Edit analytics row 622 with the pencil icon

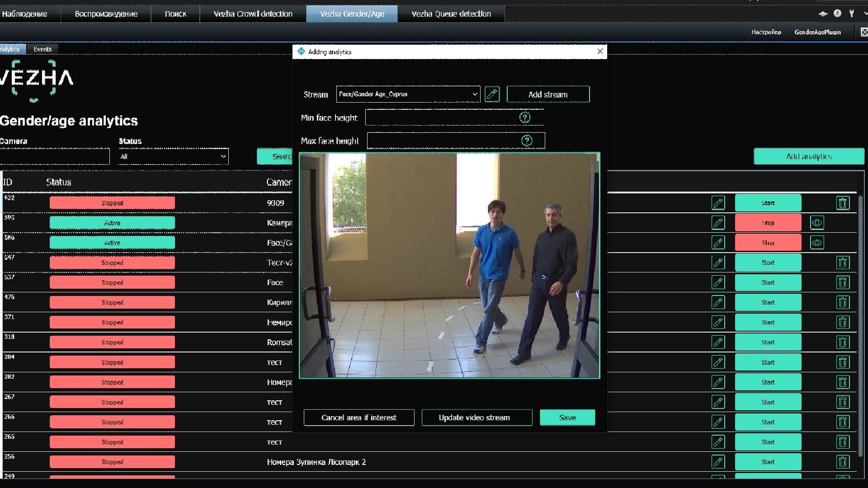[718, 203]
